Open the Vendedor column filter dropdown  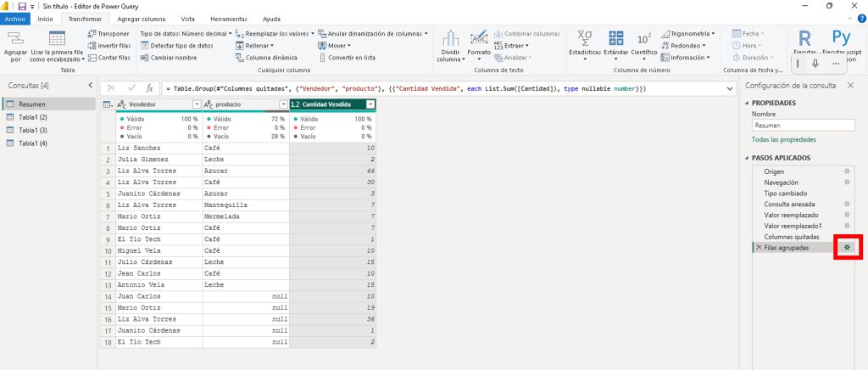pos(197,104)
